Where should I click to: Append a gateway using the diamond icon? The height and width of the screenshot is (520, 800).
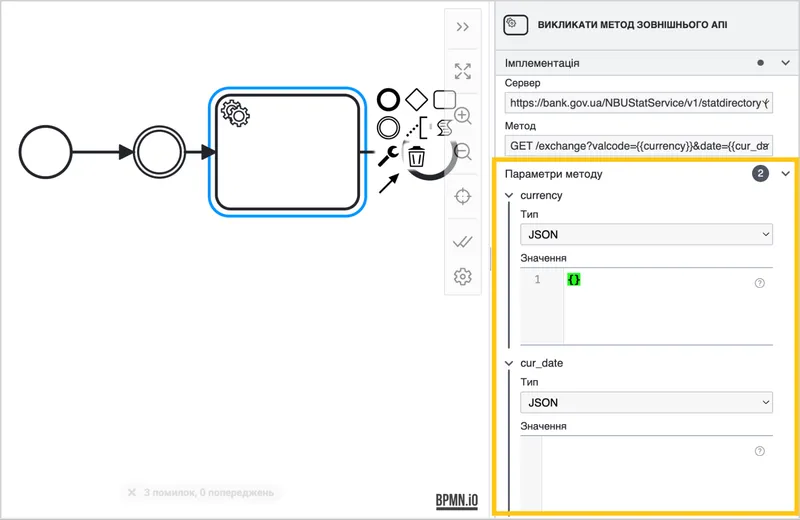coord(416,100)
